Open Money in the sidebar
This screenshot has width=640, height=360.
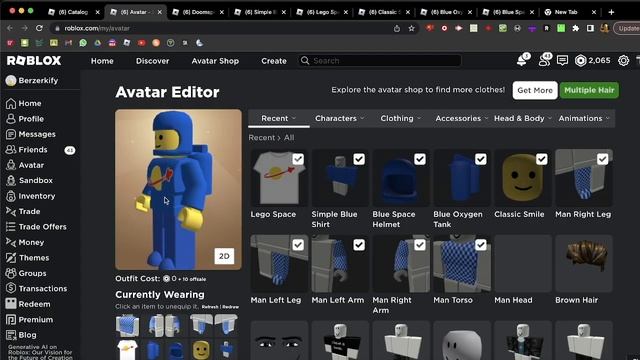(25, 242)
